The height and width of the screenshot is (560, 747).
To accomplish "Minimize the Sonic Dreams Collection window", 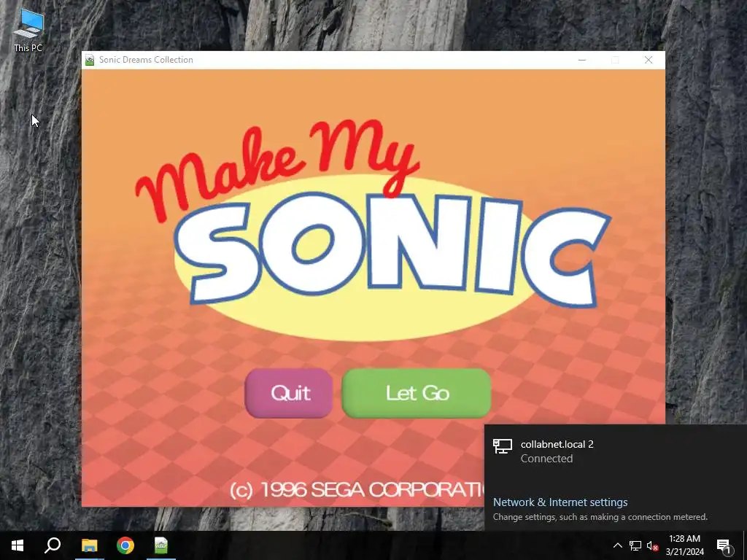I will [581, 60].
